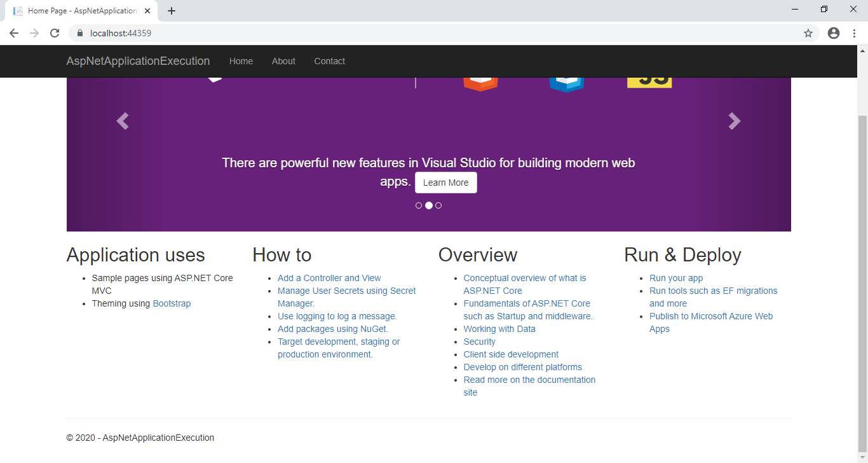Click the browser back arrow icon

pos(14,32)
